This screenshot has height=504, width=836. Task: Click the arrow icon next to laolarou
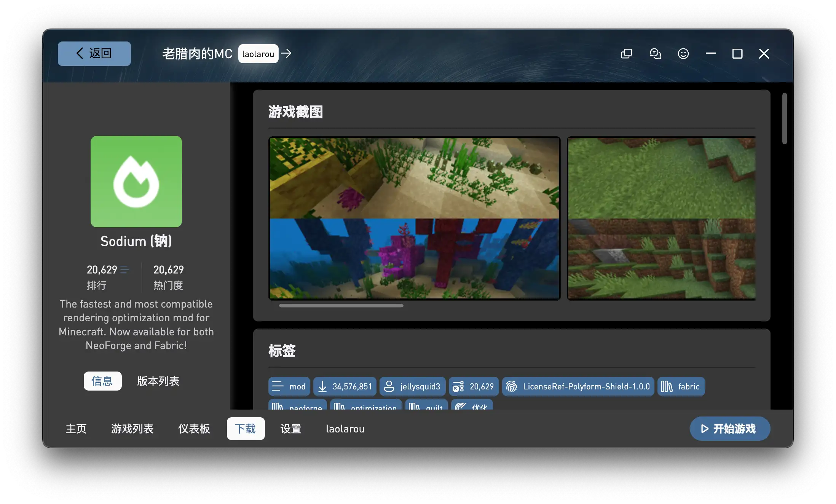pos(286,54)
